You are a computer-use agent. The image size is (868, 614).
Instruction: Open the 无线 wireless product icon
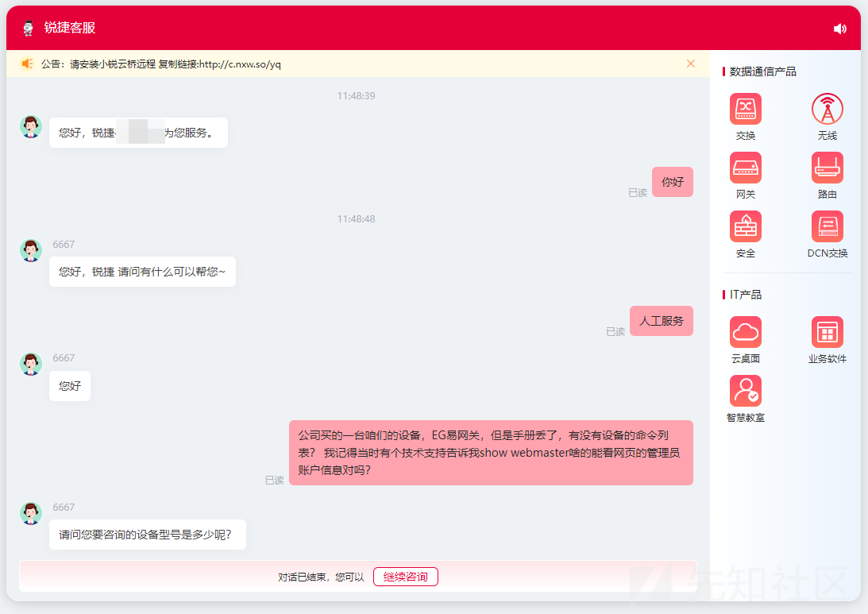pyautogui.click(x=827, y=109)
